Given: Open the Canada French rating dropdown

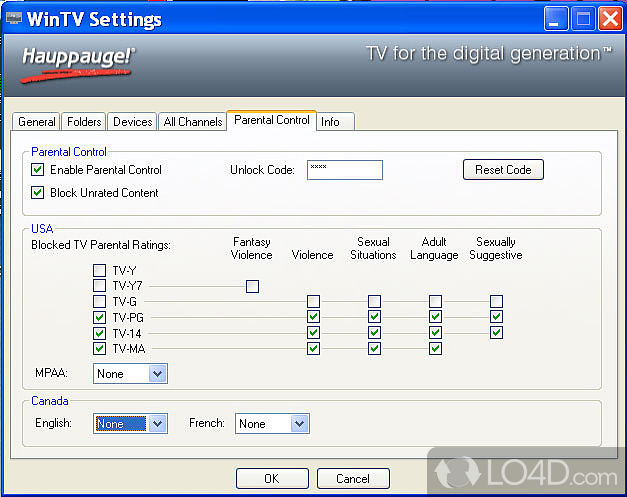Looking at the screenshot, I should click(272, 423).
